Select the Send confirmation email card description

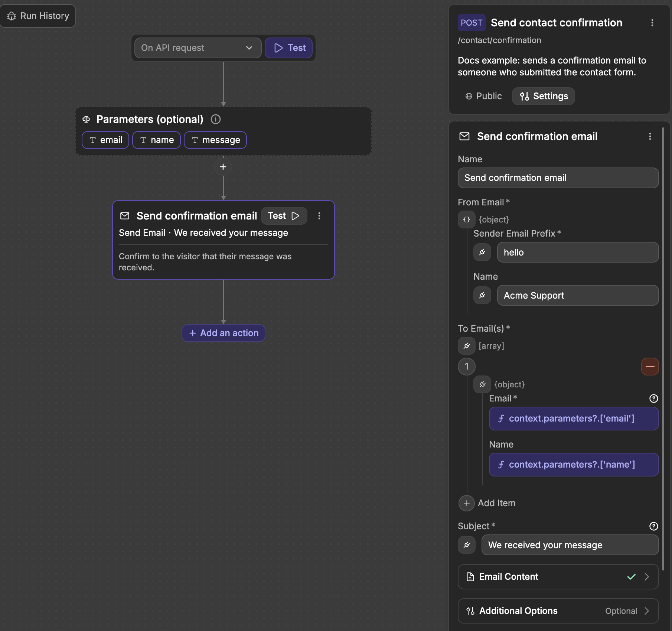(205, 262)
